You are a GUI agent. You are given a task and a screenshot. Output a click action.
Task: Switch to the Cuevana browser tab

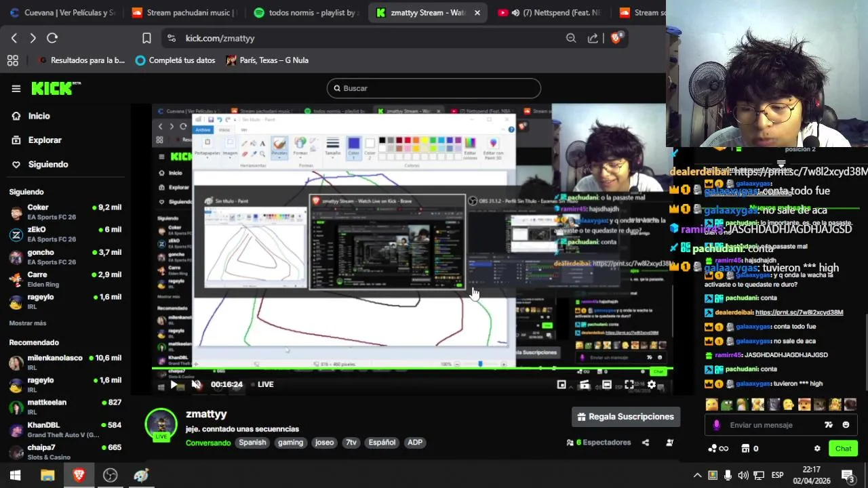tap(63, 13)
